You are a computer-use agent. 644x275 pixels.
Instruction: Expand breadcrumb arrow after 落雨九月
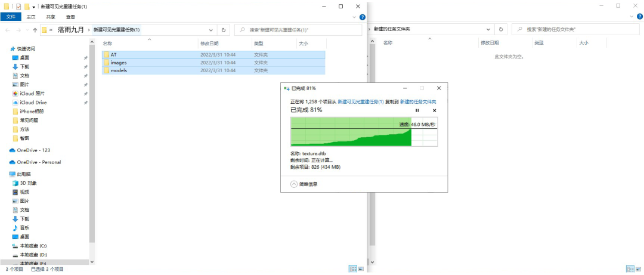coord(89,30)
